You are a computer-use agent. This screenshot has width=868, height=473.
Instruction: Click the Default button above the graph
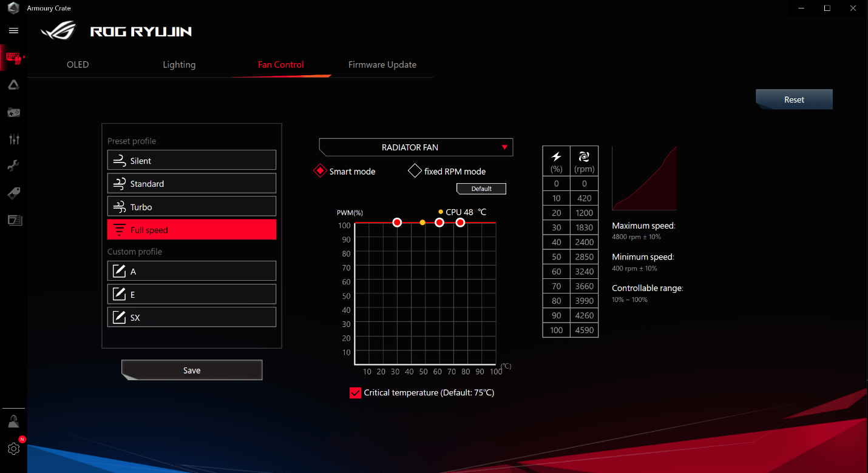click(x=481, y=189)
